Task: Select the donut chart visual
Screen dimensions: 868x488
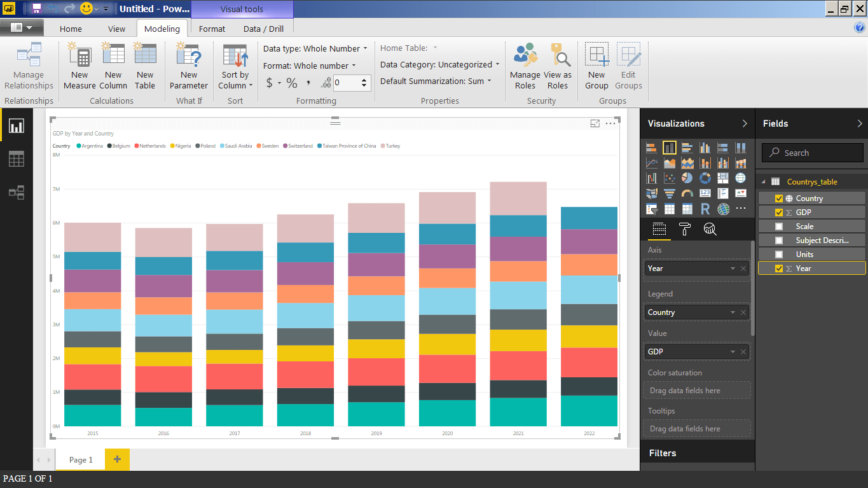Action: tap(705, 178)
